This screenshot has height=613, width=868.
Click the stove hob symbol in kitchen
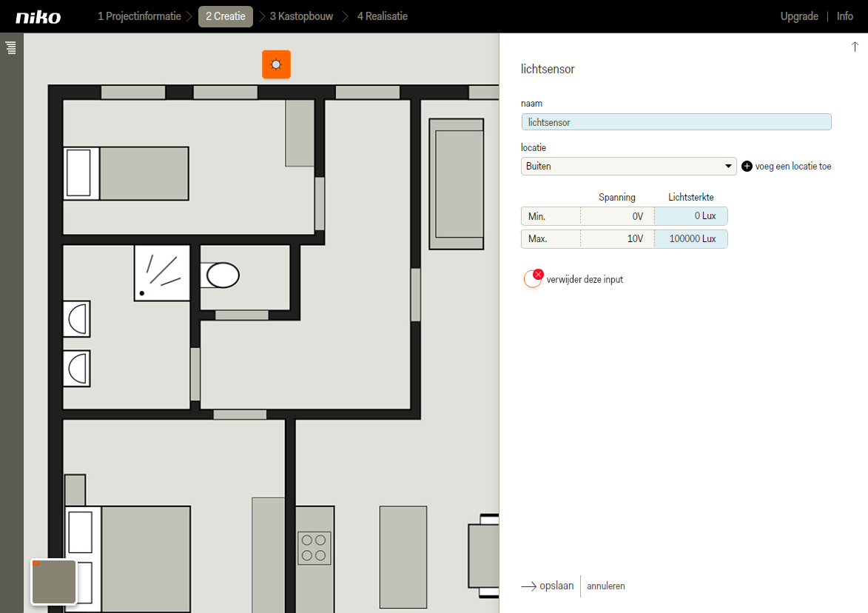[x=314, y=548]
